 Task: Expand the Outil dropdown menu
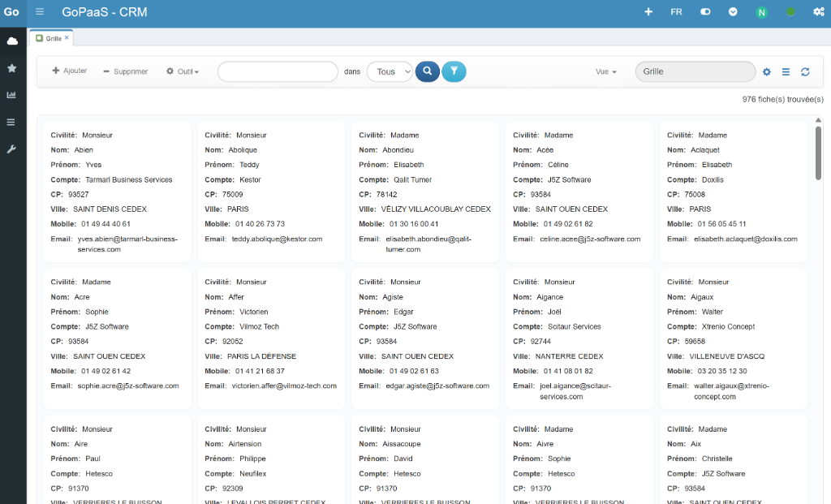coord(183,71)
